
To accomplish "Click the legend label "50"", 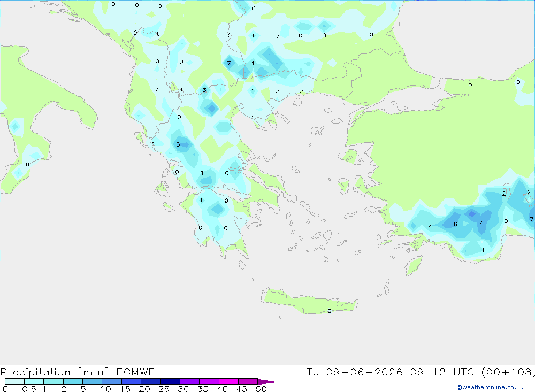I will pyautogui.click(x=262, y=389).
